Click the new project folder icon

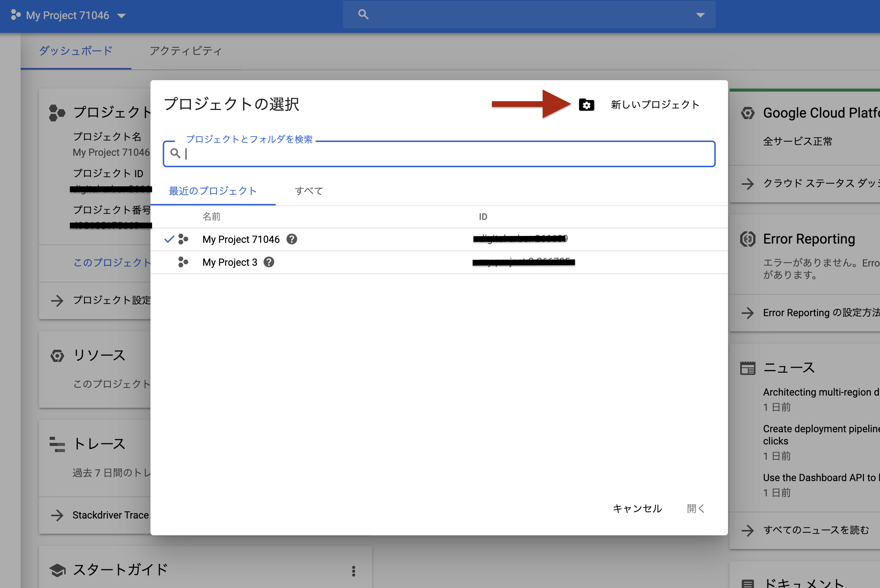coord(586,105)
